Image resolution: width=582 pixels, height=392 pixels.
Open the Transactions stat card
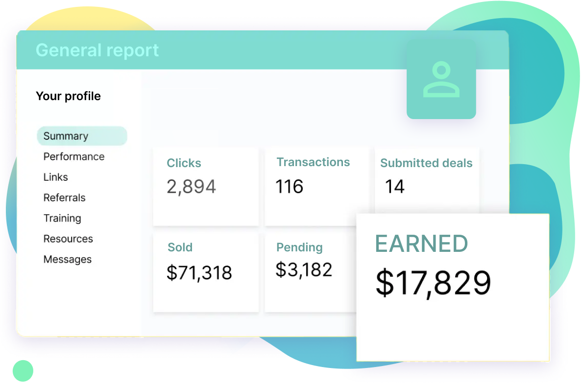click(x=316, y=187)
